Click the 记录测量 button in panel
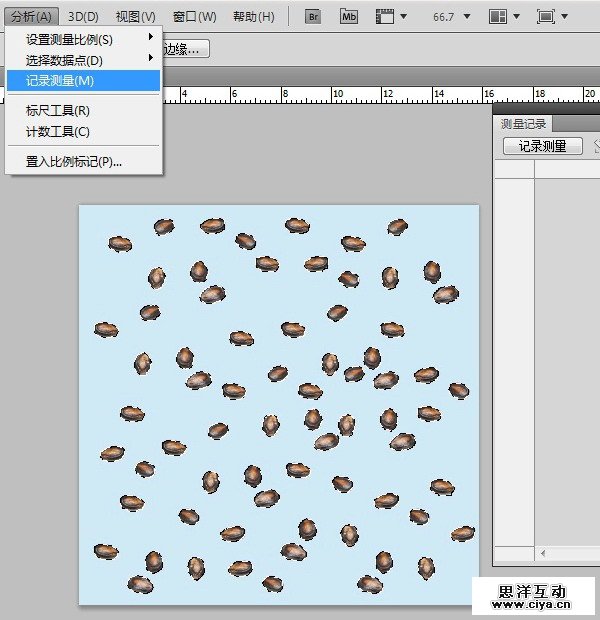 click(543, 146)
